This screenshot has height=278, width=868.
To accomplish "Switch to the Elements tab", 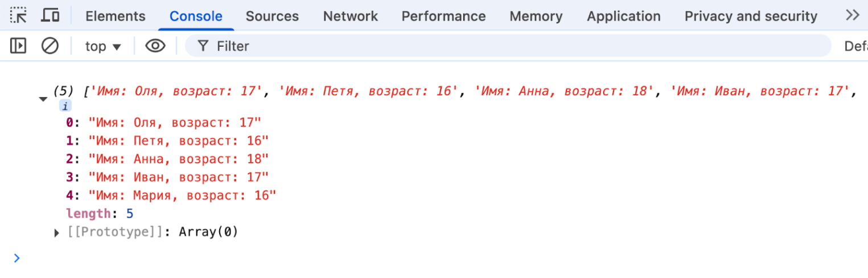I will pos(116,17).
